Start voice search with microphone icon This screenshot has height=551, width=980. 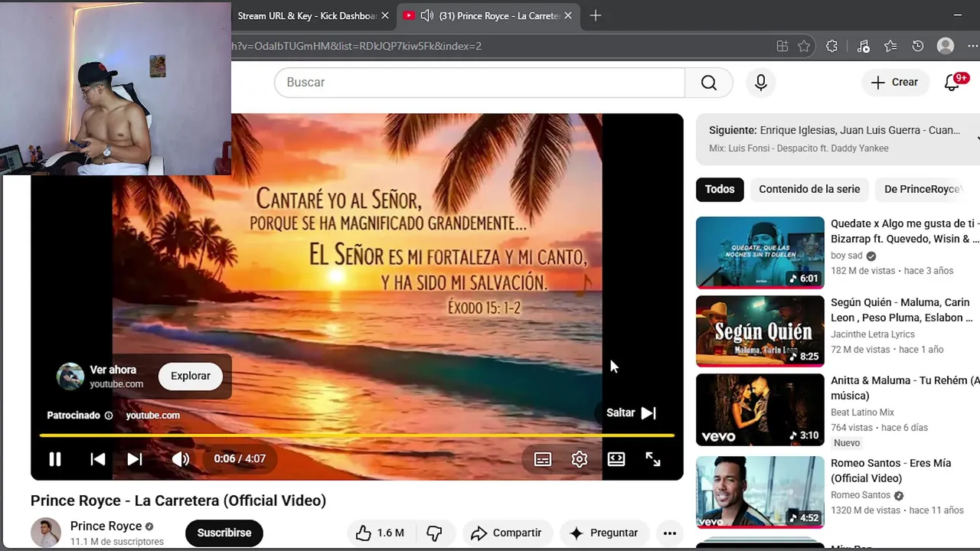click(x=760, y=82)
